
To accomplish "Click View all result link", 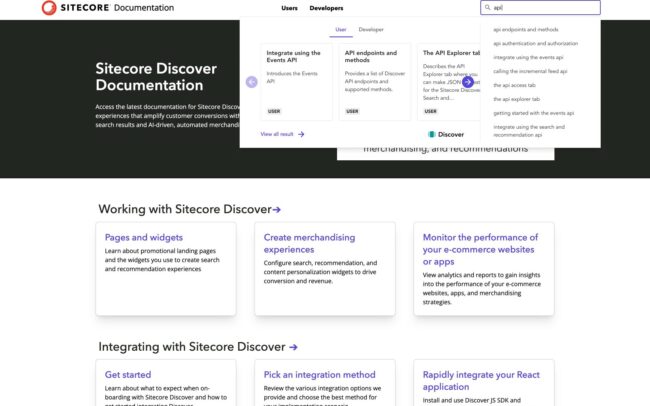I will coord(277,133).
